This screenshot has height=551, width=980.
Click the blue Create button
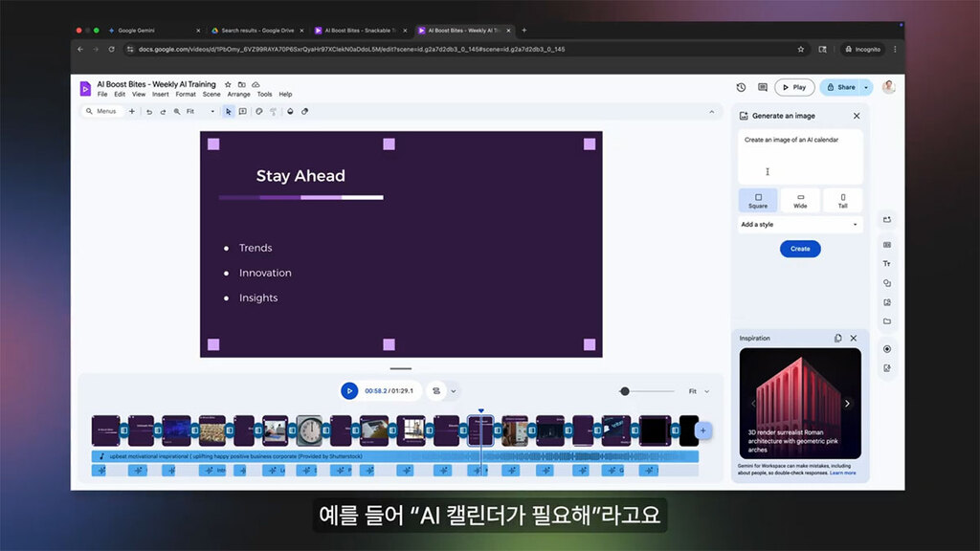tap(800, 249)
